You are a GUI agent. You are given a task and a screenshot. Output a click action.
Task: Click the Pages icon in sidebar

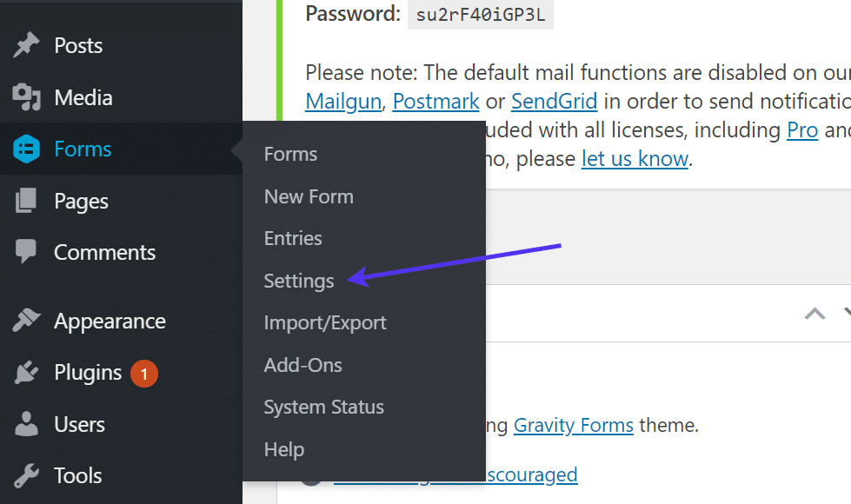[26, 202]
